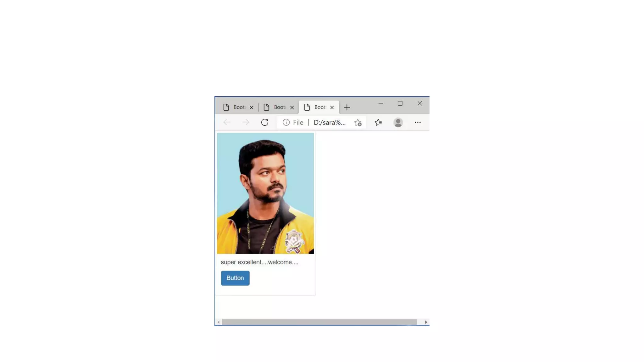Viewport: 644px width, 362px height.
Task: Switch to the second Boot tab
Action: 276,107
